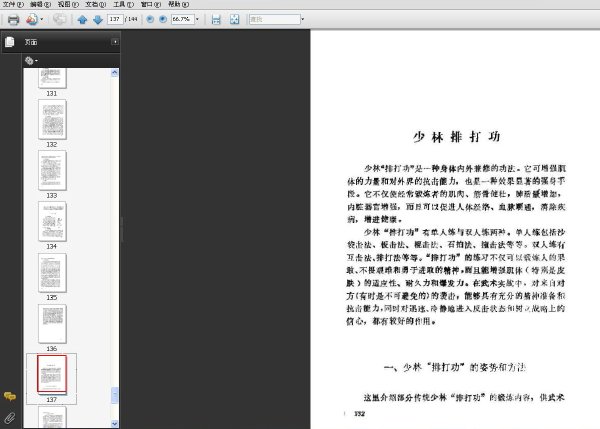Click the Print icon in toolbar
The width and height of the screenshot is (600, 429).
point(13,20)
